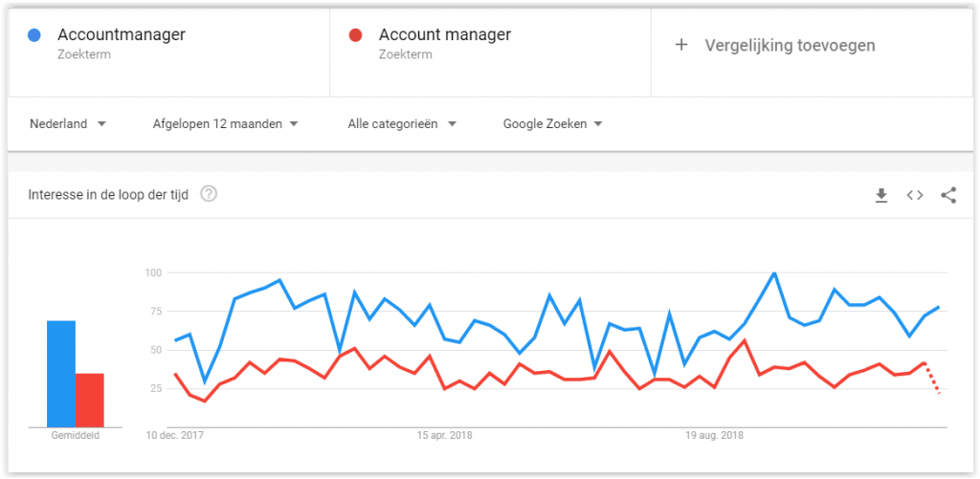Click the 10 dec. 2017 axis label
The image size is (980, 479).
pos(176,435)
